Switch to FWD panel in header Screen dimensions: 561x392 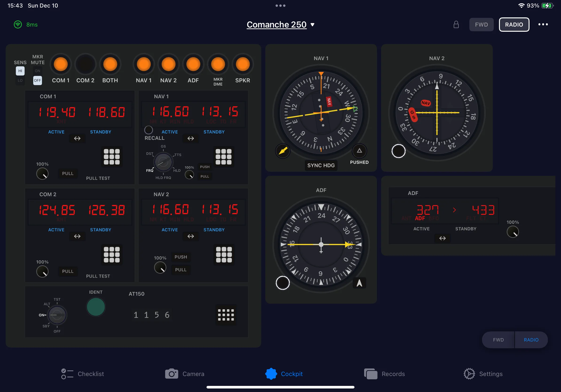[x=481, y=24]
